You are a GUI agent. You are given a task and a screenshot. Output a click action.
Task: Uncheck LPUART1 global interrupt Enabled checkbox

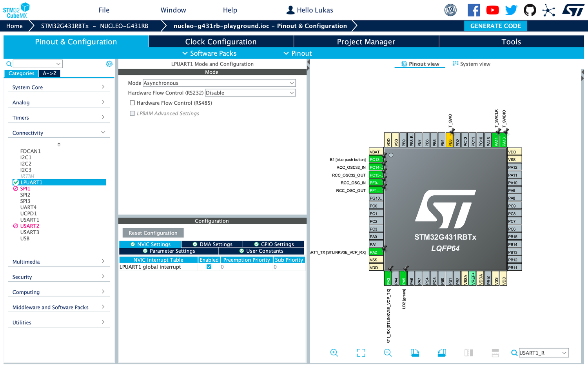point(209,267)
